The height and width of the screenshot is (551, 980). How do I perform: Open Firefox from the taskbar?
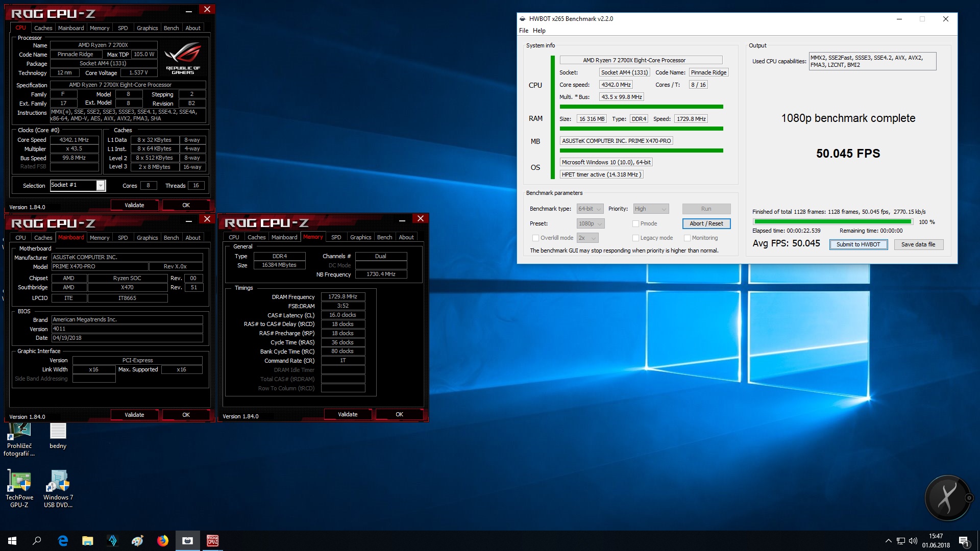[x=163, y=541]
